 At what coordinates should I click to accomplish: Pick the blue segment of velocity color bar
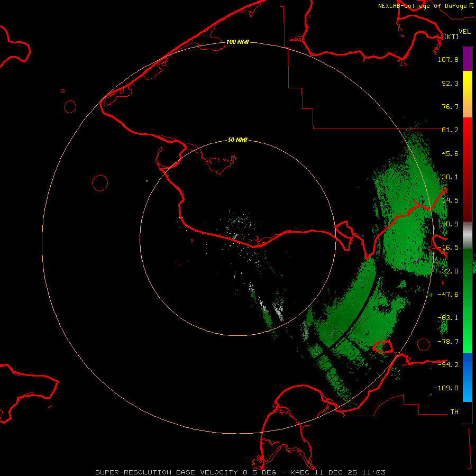click(x=467, y=377)
